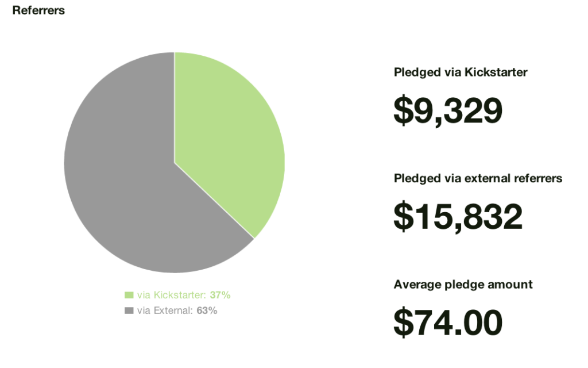The height and width of the screenshot is (368, 588).
Task: Click the gray External legend swatch
Action: [x=129, y=311]
